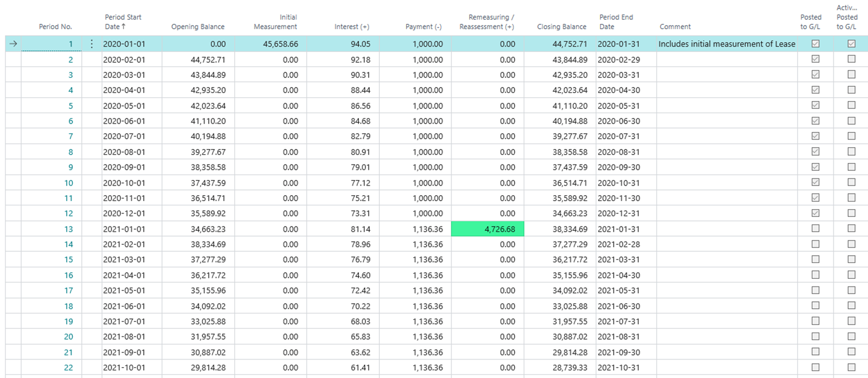Select opening balance 34,092.02 in period 18
This screenshot has width=868, height=378.
pyautogui.click(x=208, y=307)
